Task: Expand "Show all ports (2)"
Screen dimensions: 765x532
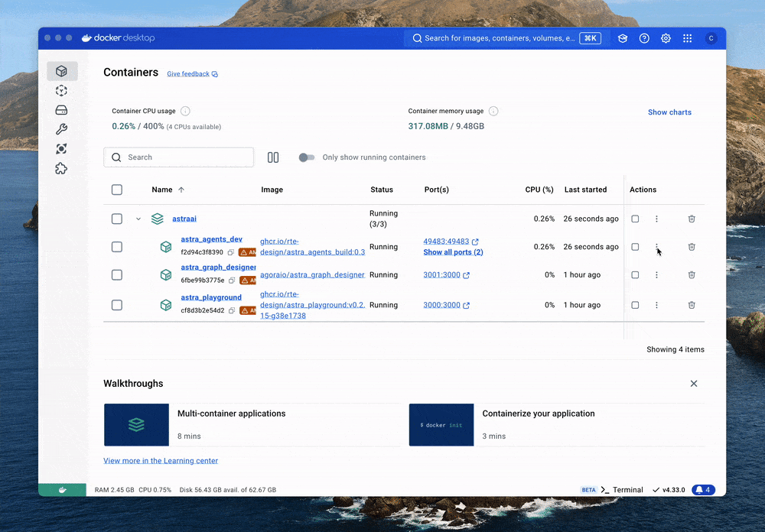Action: (x=453, y=252)
